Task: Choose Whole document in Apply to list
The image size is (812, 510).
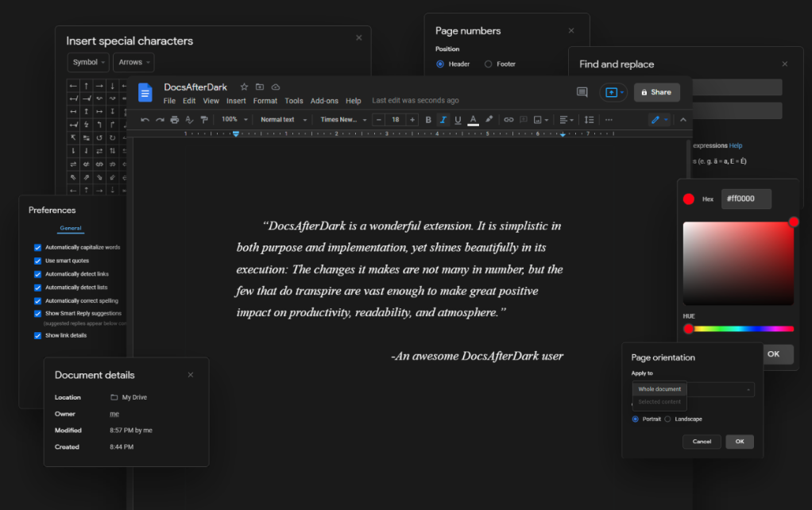Action: point(659,388)
